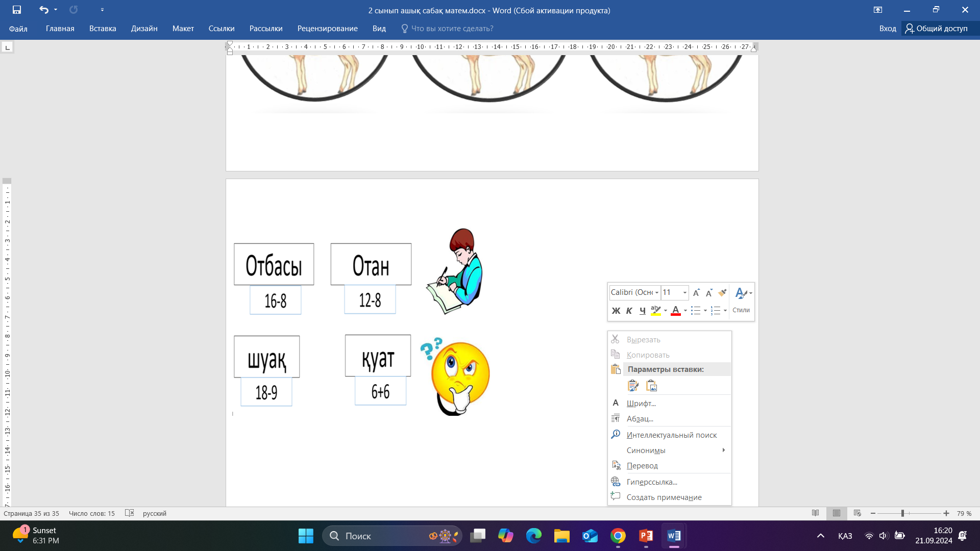980x551 pixels.
Task: Choose Keep Source Formatting paste option icon
Action: click(x=633, y=386)
